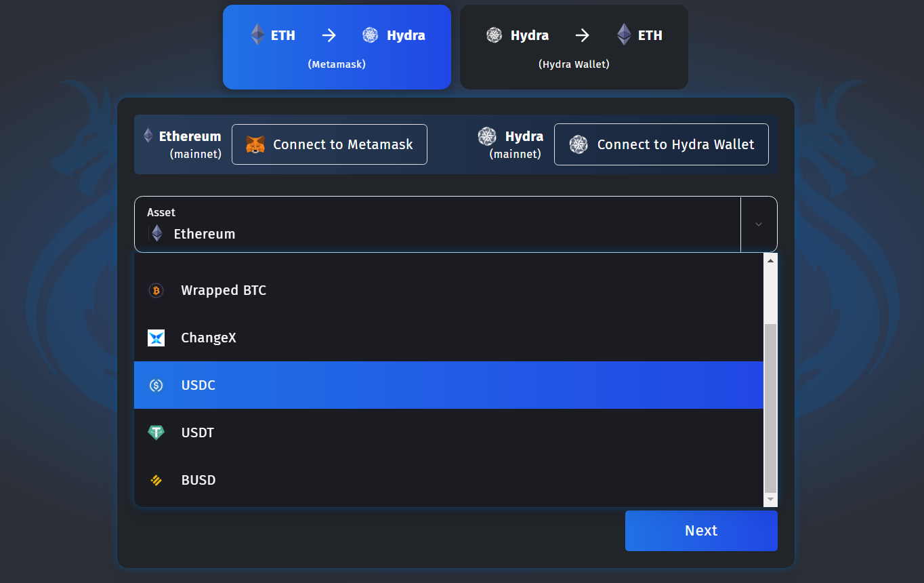The width and height of the screenshot is (924, 583).
Task: Click the Next button
Action: click(701, 531)
